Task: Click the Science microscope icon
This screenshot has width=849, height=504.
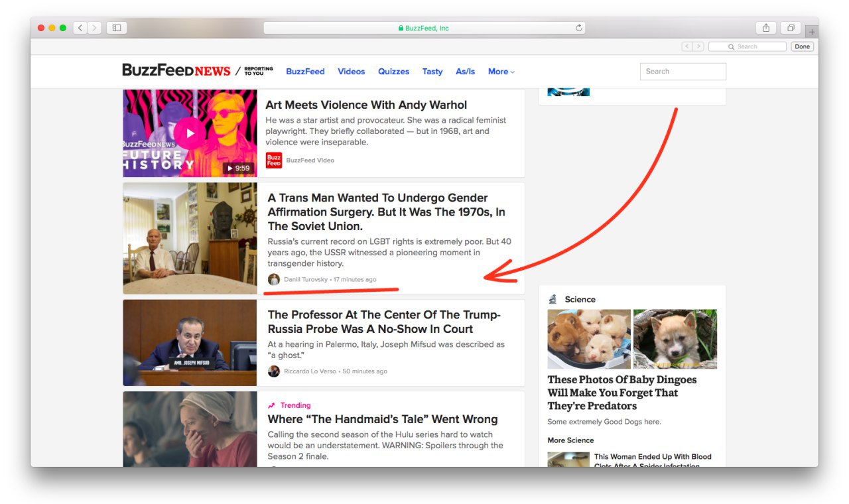Action: [553, 299]
